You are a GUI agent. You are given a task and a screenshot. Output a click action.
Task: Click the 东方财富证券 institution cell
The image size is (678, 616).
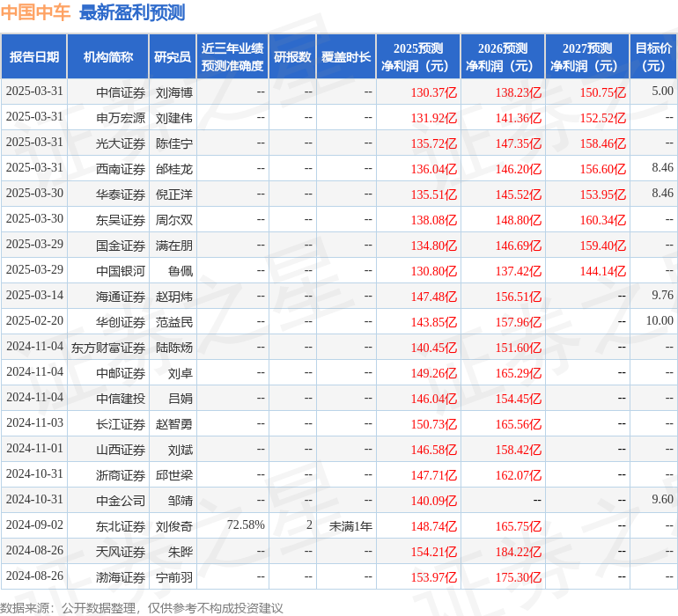click(108, 348)
